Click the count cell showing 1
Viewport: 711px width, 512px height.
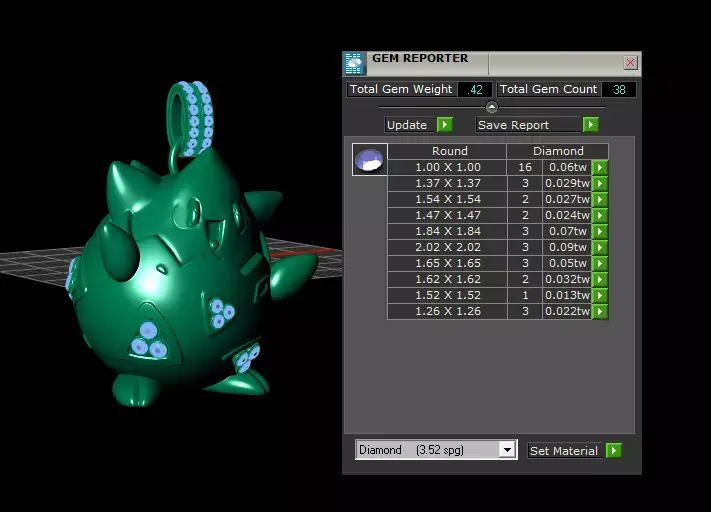(525, 295)
